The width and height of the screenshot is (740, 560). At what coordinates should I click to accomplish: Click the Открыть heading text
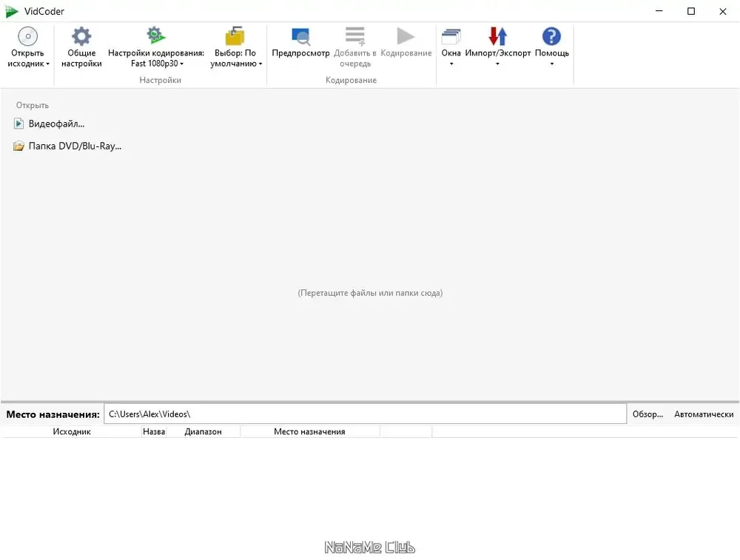pyautogui.click(x=32, y=105)
